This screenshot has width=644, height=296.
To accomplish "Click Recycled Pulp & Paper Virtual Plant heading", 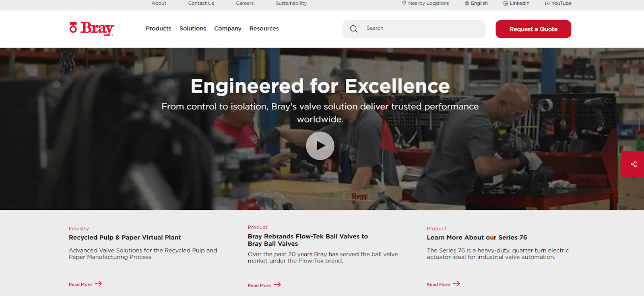I will click(x=125, y=238).
